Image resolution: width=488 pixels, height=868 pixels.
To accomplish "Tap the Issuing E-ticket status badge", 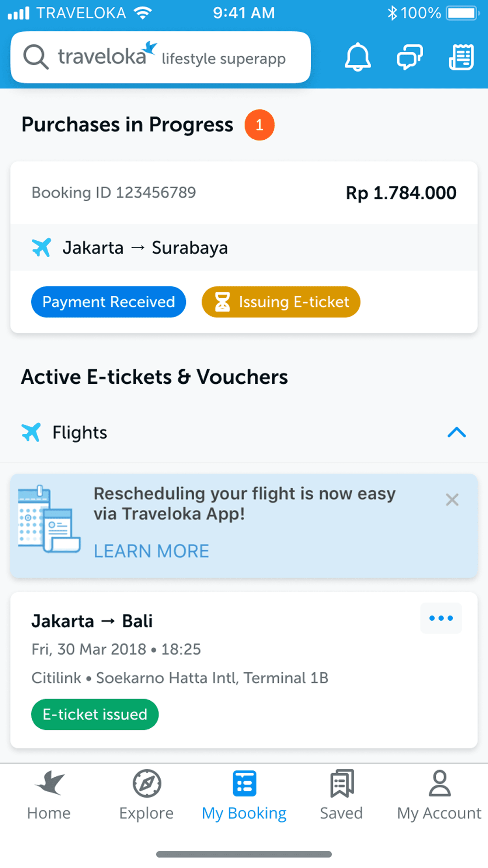I will point(281,302).
